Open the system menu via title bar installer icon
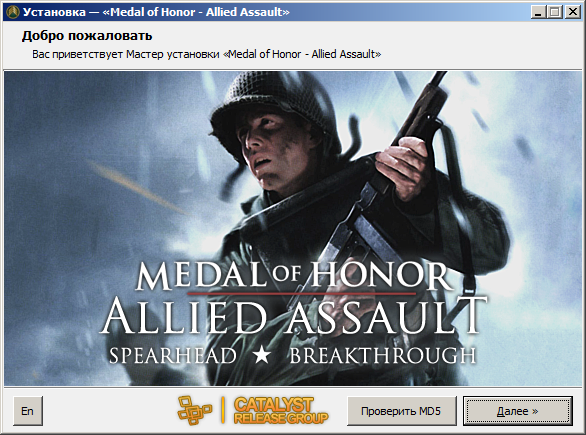This screenshot has height=435, width=586. [13, 12]
